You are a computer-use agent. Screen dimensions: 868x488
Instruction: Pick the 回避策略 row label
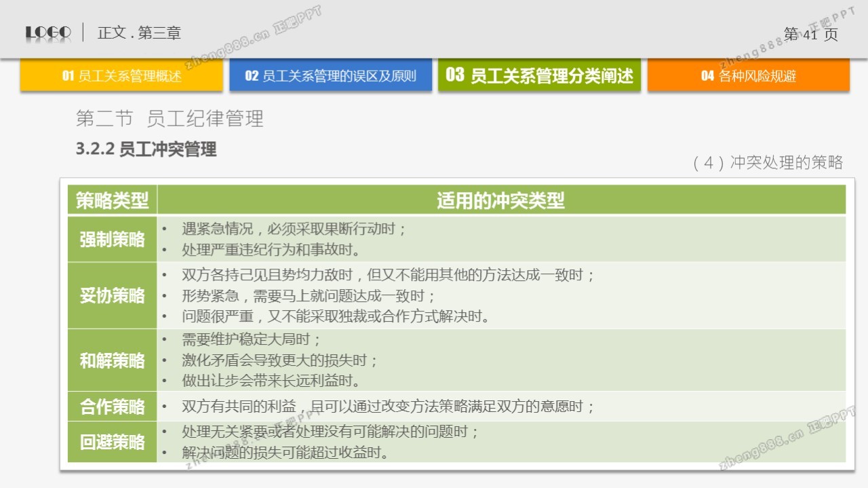click(113, 442)
